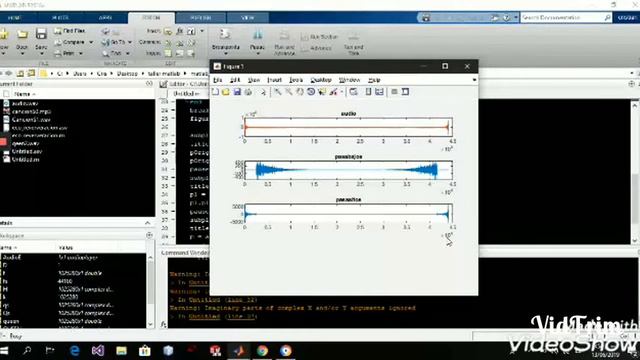Select the queen.wav file in the Current Folder
Screen dimensions: 640x360
[25, 143]
